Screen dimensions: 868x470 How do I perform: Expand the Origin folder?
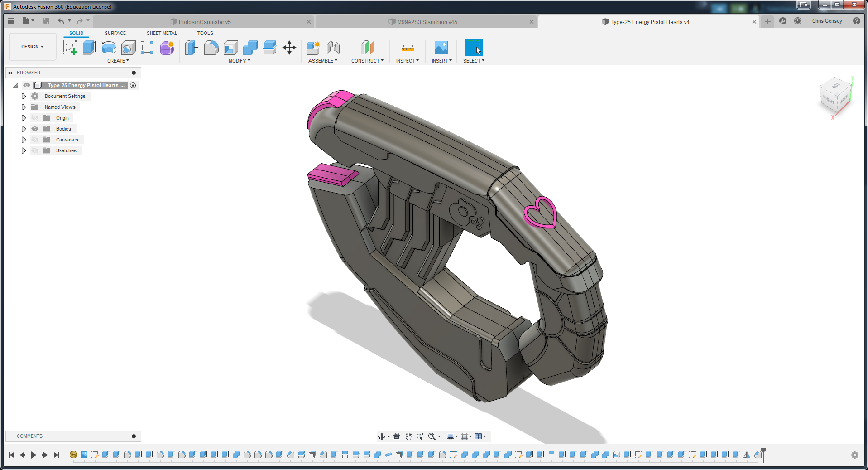[x=24, y=118]
